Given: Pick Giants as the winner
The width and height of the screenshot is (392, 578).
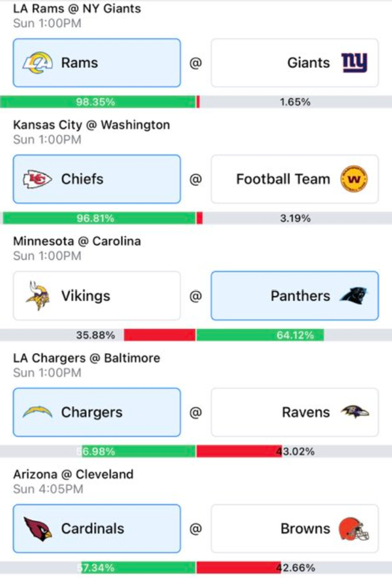Looking at the screenshot, I should point(295,62).
